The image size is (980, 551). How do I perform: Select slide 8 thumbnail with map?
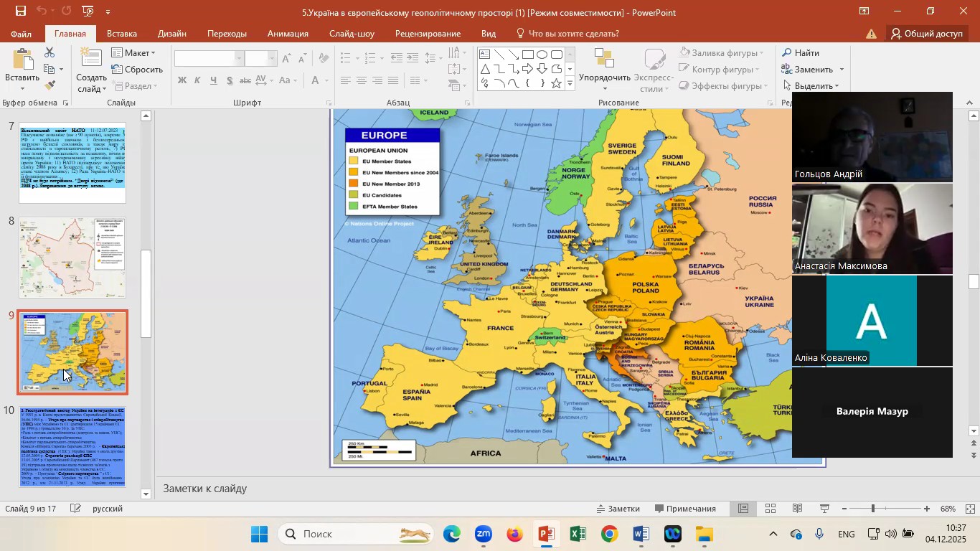(72, 258)
